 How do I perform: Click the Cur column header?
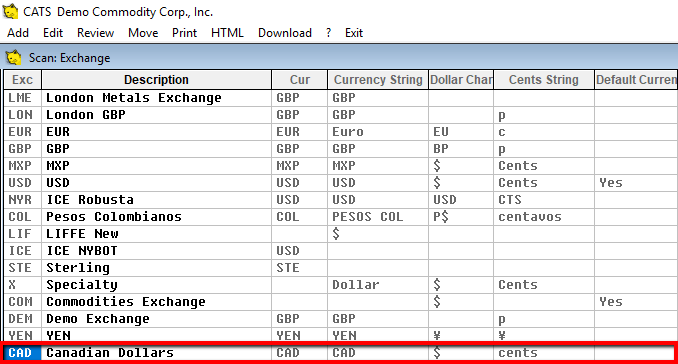pyautogui.click(x=300, y=80)
